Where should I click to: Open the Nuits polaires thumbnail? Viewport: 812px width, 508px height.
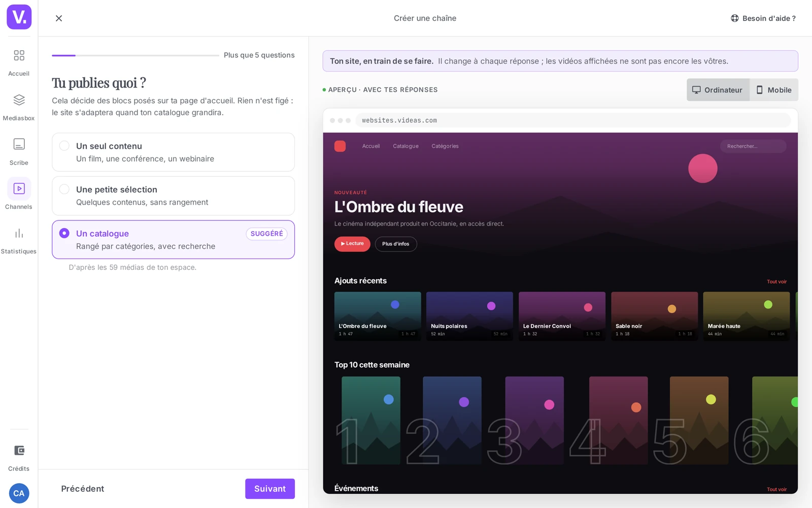pos(469,316)
